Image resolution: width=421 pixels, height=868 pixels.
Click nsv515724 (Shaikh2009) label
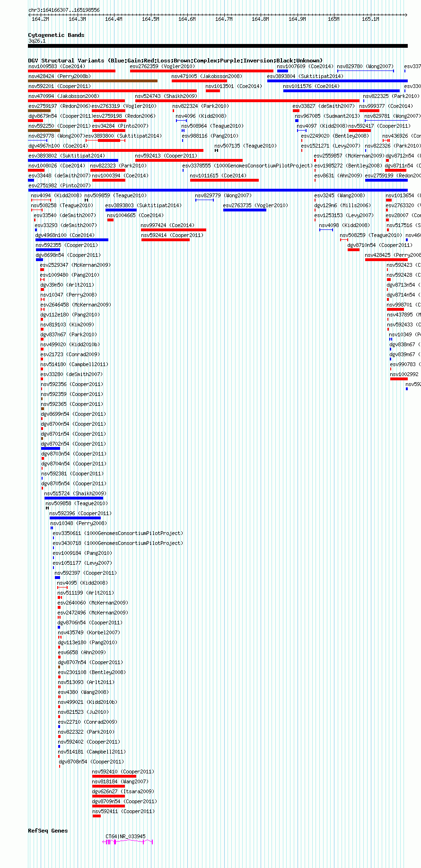click(75, 493)
